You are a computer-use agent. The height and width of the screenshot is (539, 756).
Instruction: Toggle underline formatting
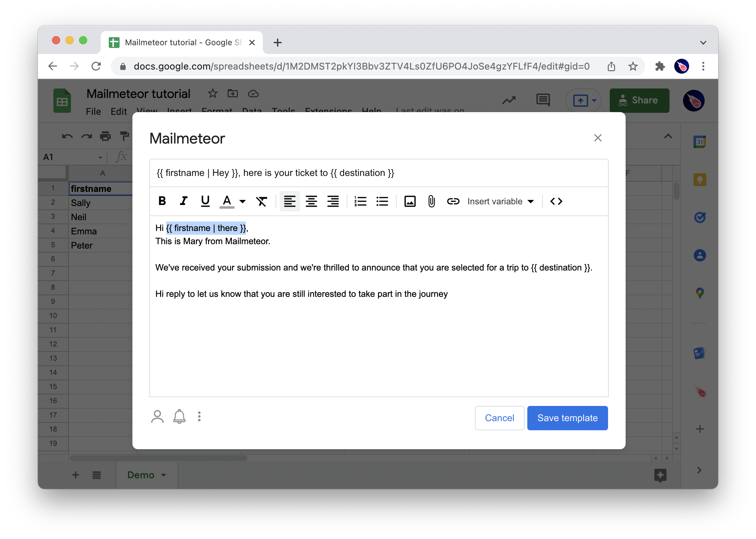(205, 201)
